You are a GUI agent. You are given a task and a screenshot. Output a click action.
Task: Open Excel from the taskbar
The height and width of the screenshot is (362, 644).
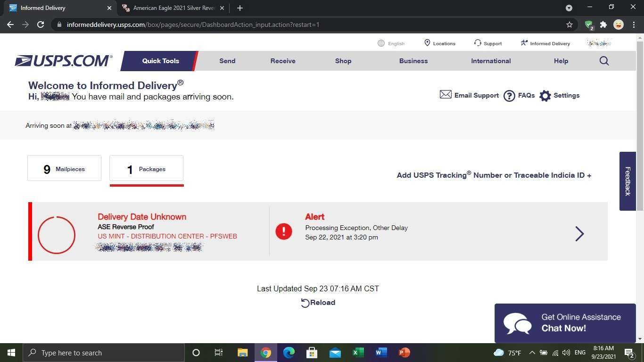pyautogui.click(x=358, y=353)
